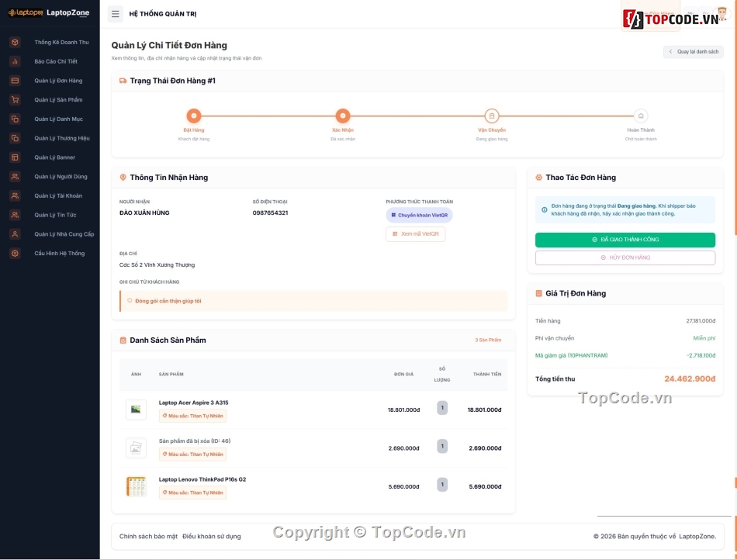Image resolution: width=737 pixels, height=560 pixels.
Task: Click the ĐƠN GIÁ column header
Action: pos(403,375)
